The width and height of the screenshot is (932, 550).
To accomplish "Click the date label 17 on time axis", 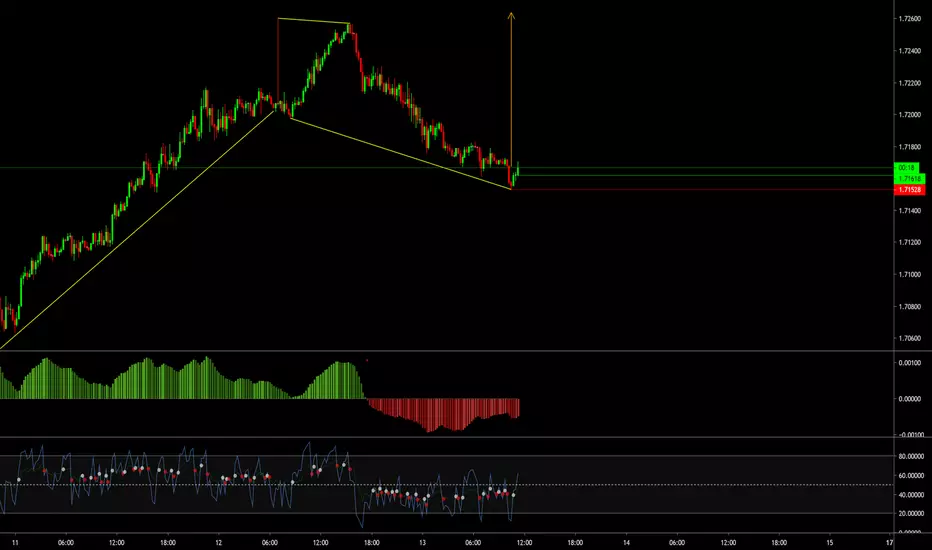I will pos(889,542).
